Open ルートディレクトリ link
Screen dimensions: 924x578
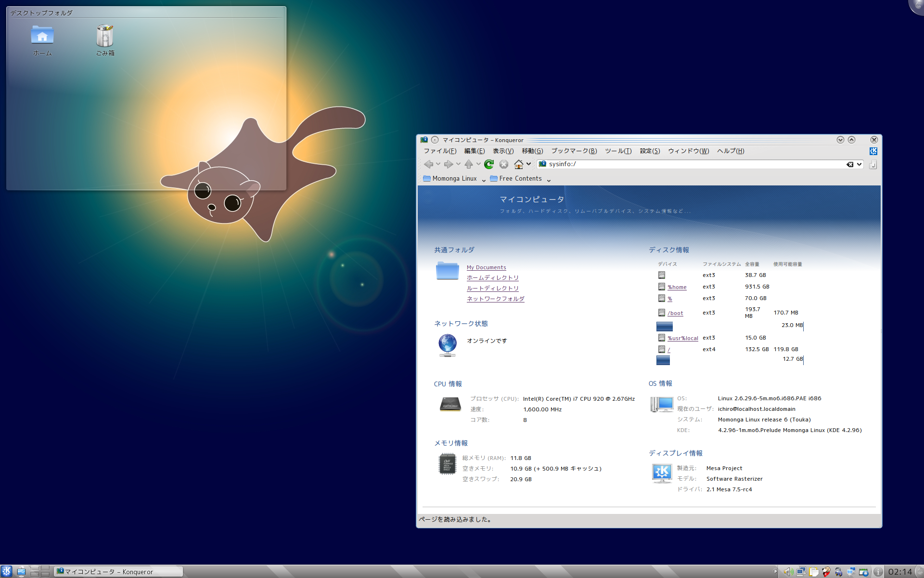(493, 289)
